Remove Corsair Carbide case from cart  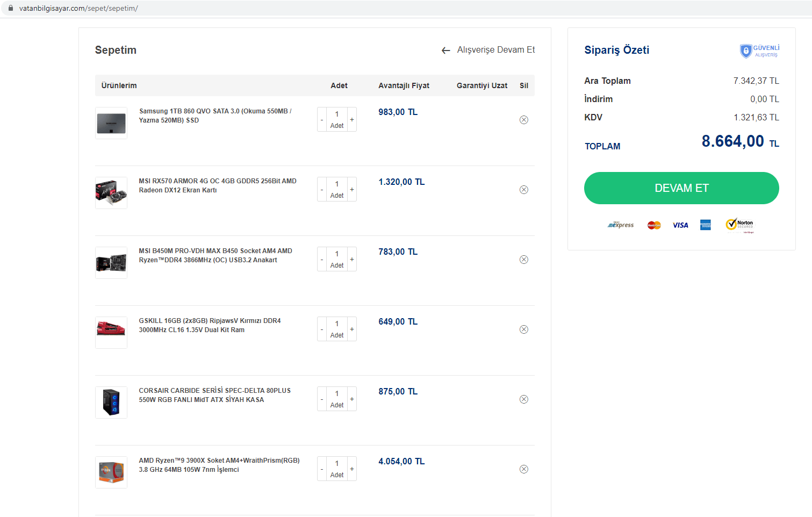(524, 399)
